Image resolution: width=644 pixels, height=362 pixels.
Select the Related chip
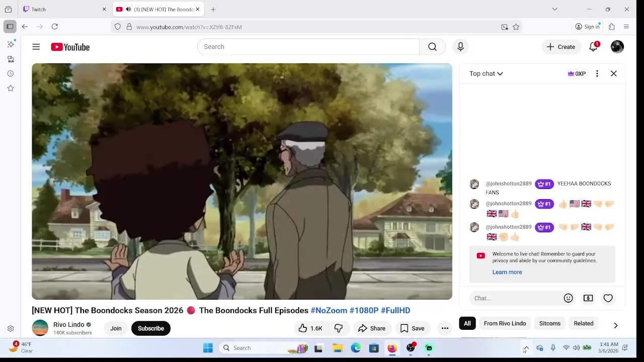coord(584,323)
